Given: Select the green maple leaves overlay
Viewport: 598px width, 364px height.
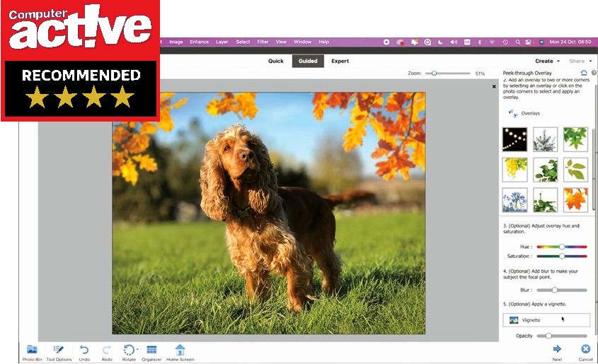Looking at the screenshot, I should tap(575, 139).
